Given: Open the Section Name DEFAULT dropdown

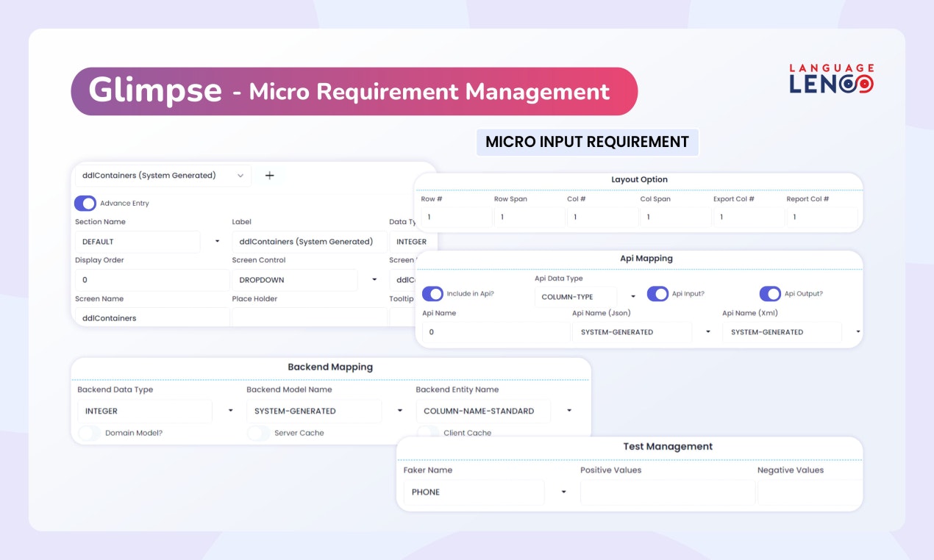Looking at the screenshot, I should (x=149, y=242).
